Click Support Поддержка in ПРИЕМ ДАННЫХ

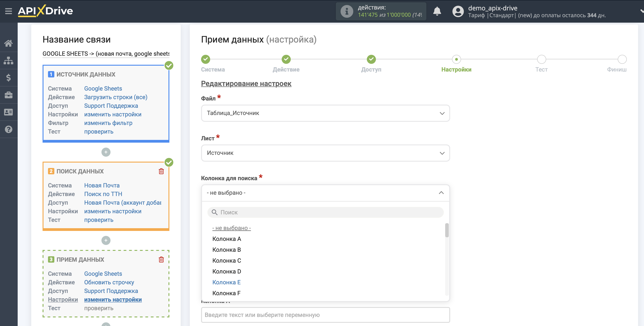[111, 291]
